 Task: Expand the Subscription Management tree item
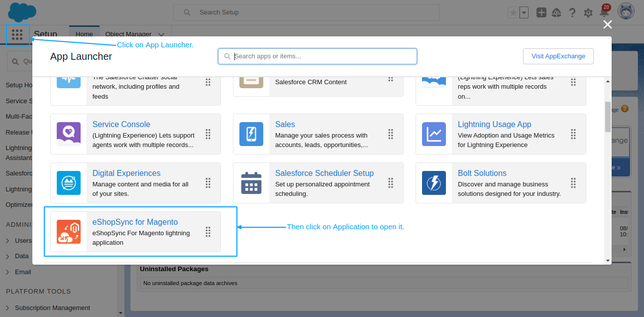click(x=8, y=308)
